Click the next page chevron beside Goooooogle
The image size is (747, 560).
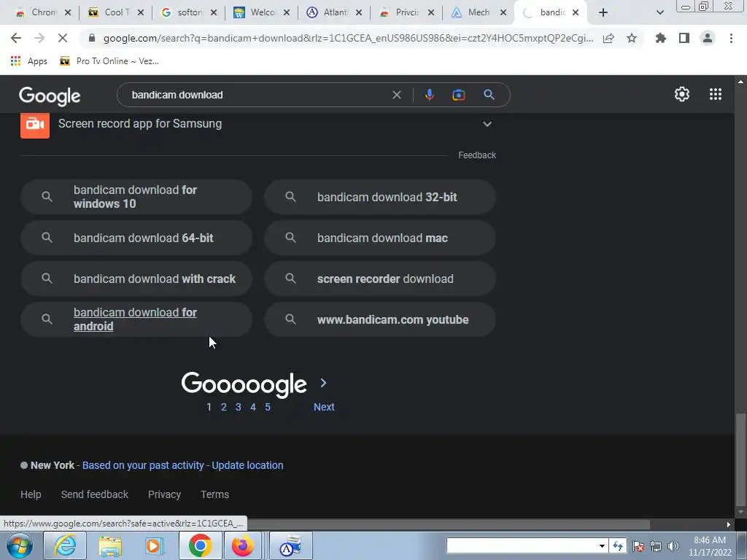pos(323,383)
